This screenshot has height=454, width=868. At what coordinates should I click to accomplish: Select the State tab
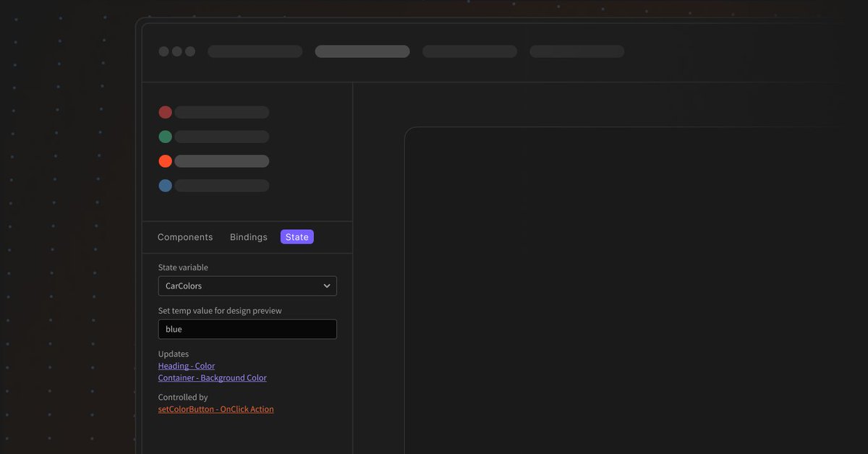pos(297,236)
